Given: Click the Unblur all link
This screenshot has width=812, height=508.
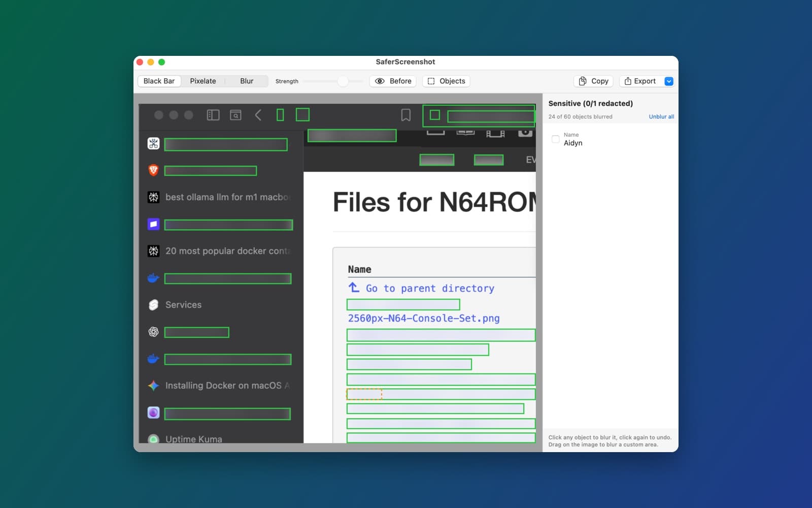Looking at the screenshot, I should [x=661, y=117].
